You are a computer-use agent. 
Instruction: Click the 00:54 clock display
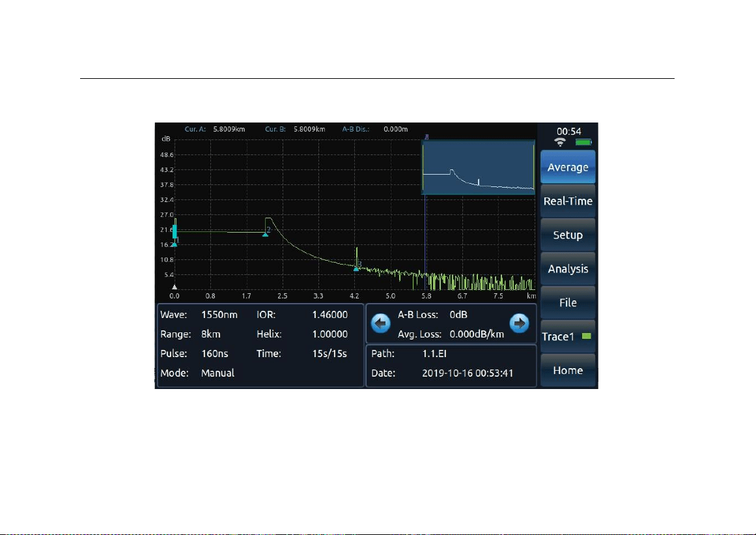pos(569,131)
